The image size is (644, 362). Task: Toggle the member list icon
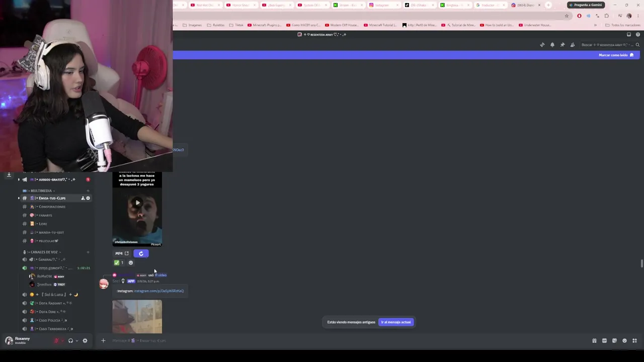point(573,45)
